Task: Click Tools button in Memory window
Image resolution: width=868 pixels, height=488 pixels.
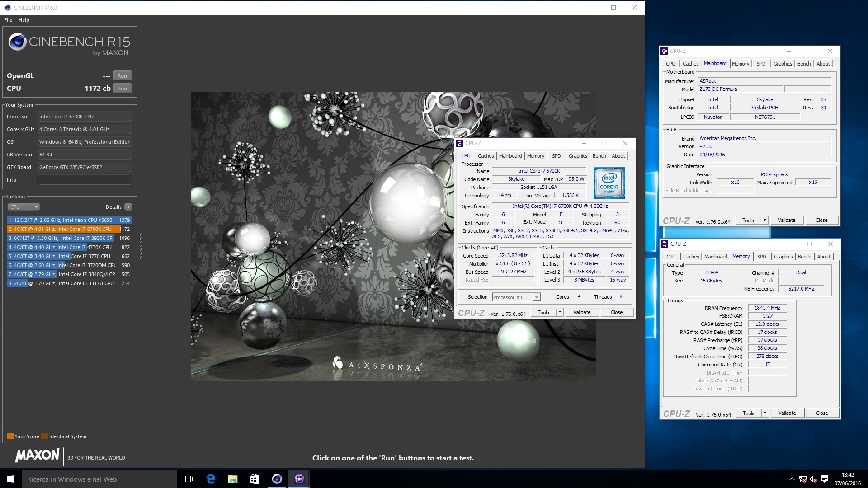Action: tap(748, 413)
